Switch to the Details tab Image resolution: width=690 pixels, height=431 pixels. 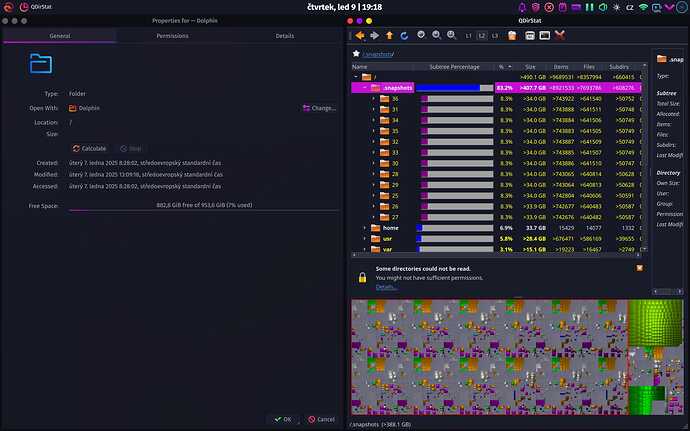285,36
